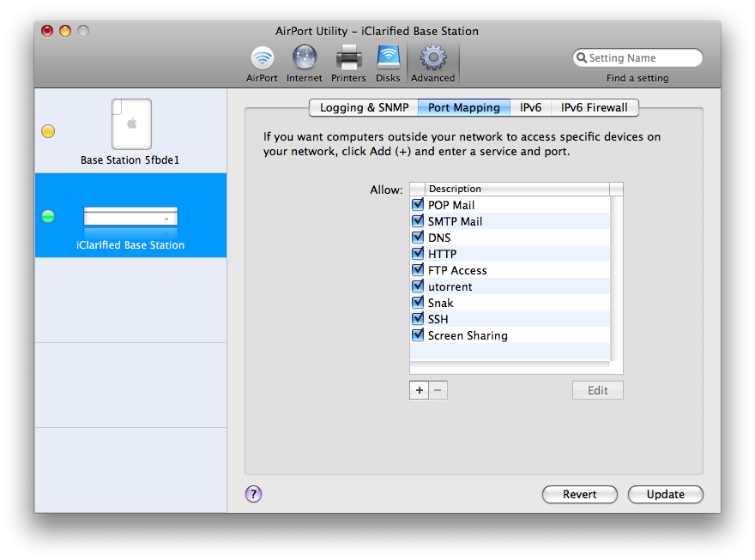Viewport: 755px width, 560px height.
Task: Click the purple help question mark button
Action: tap(253, 494)
